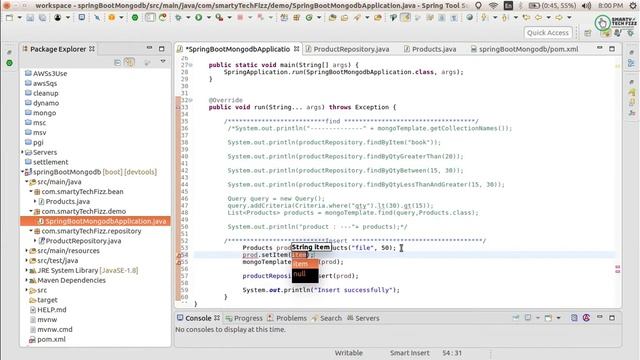The image size is (640, 360).
Task: Choose 'null' in the autocomplete popup
Action: pyautogui.click(x=305, y=274)
